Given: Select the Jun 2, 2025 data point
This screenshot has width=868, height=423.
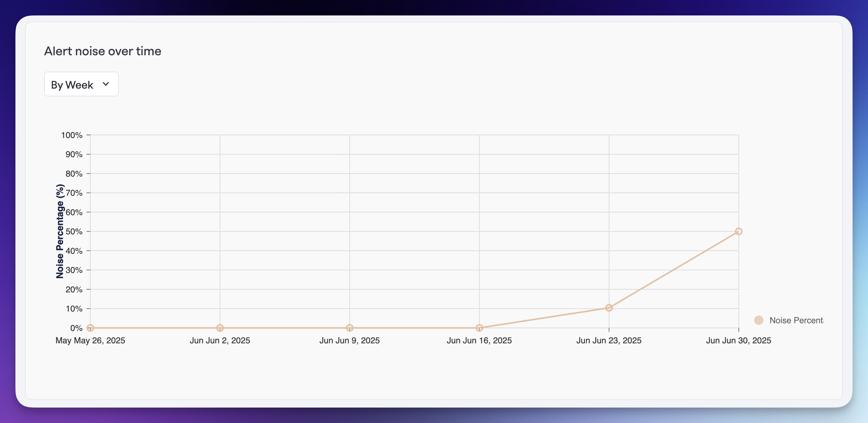Looking at the screenshot, I should (x=220, y=328).
